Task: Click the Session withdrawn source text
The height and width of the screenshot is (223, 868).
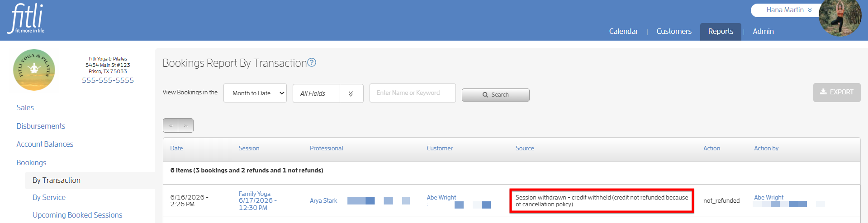Action: 602,201
